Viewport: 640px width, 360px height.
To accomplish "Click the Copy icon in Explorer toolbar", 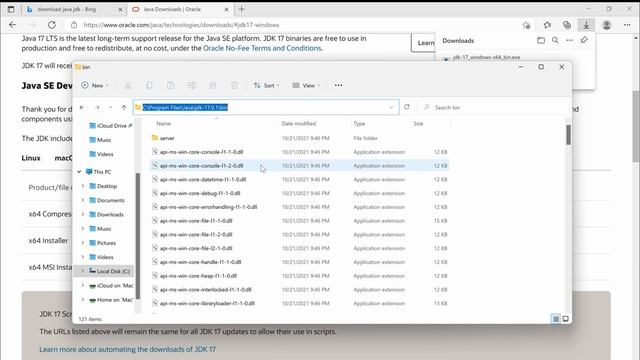I will coord(149,85).
